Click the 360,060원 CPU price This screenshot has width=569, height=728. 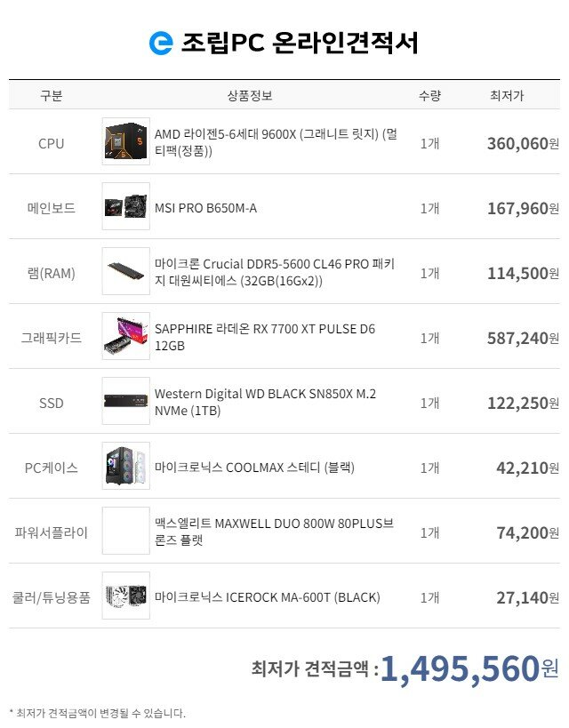click(x=523, y=143)
